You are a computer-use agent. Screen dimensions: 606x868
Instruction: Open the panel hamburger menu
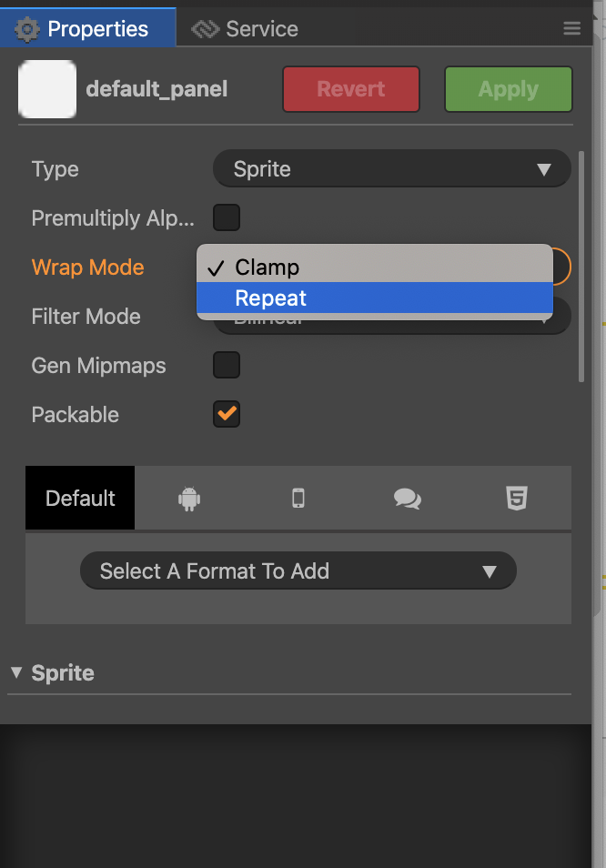pyautogui.click(x=572, y=29)
